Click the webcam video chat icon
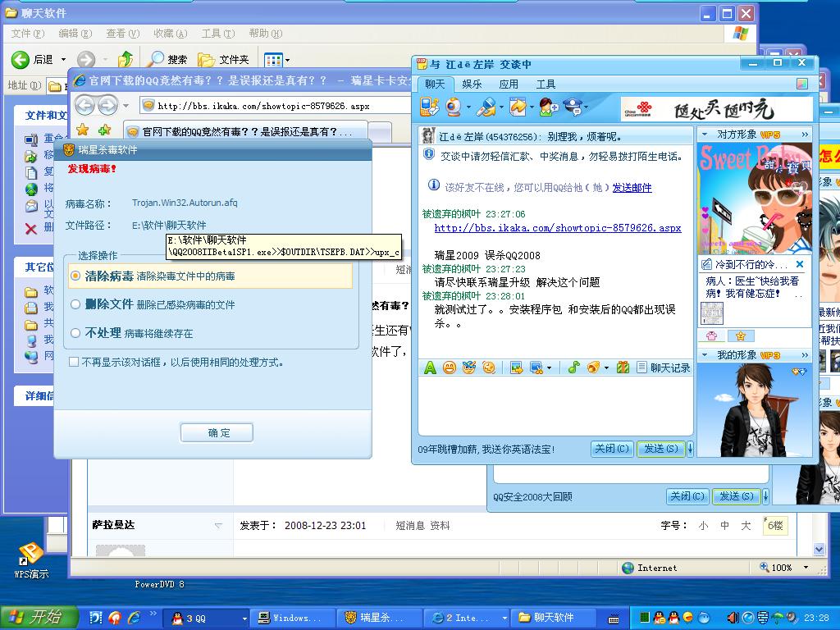840x630 pixels. coord(454,107)
